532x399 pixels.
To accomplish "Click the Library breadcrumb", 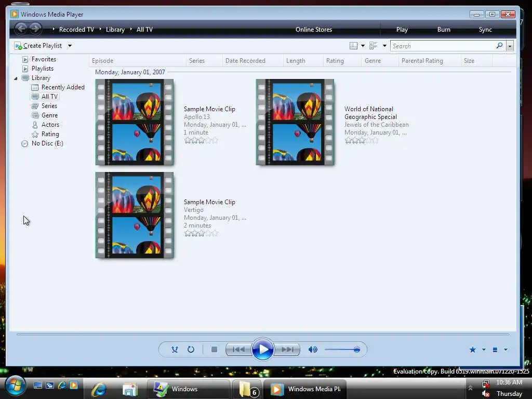I will [x=115, y=30].
